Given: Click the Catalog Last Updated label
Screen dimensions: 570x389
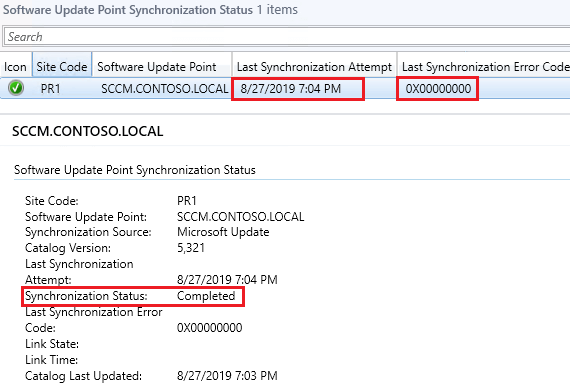Looking at the screenshot, I should click(84, 376).
